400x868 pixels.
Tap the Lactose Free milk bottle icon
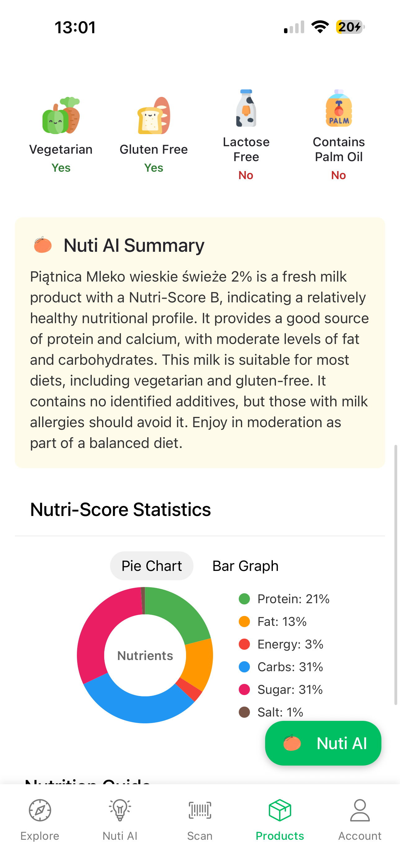pyautogui.click(x=246, y=108)
